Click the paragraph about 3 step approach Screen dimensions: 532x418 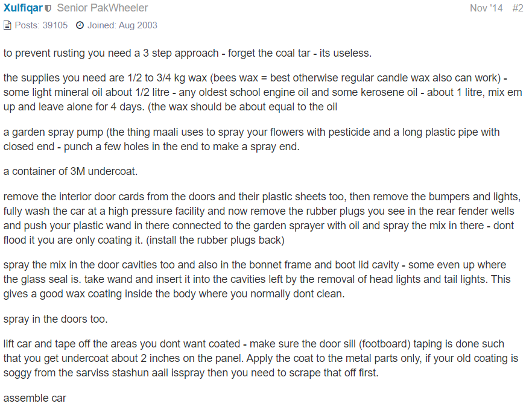tap(187, 53)
